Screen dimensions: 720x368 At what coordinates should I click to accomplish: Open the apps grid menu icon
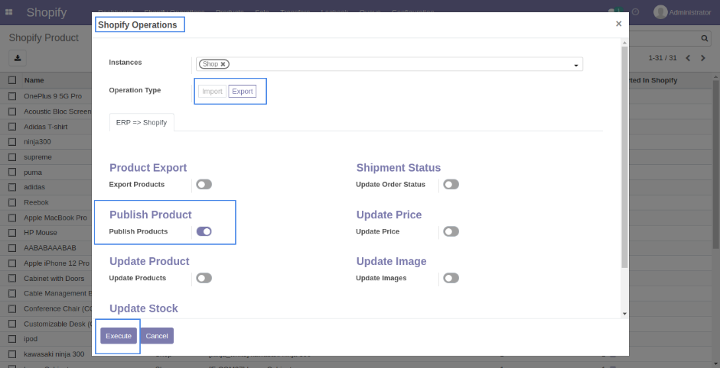pyautogui.click(x=9, y=12)
